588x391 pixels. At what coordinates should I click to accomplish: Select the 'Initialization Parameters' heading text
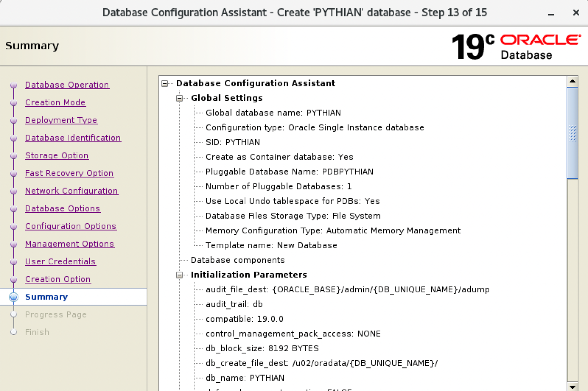point(249,275)
